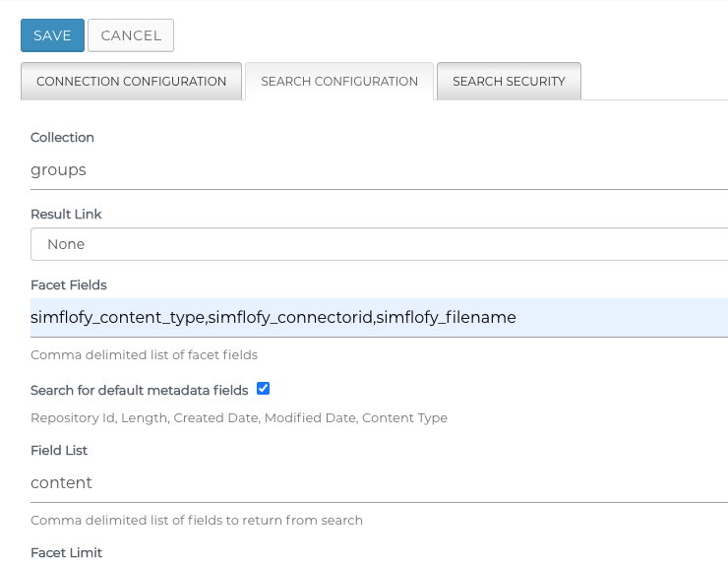Image resolution: width=728 pixels, height=564 pixels.
Task: Uncheck Search for default metadata fields checkbox
Action: [263, 389]
